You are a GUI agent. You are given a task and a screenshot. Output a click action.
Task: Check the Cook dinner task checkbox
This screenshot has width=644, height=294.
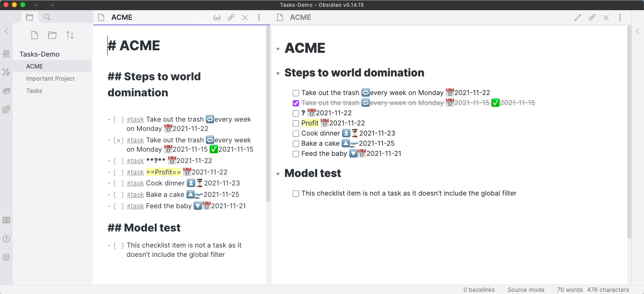(x=296, y=133)
